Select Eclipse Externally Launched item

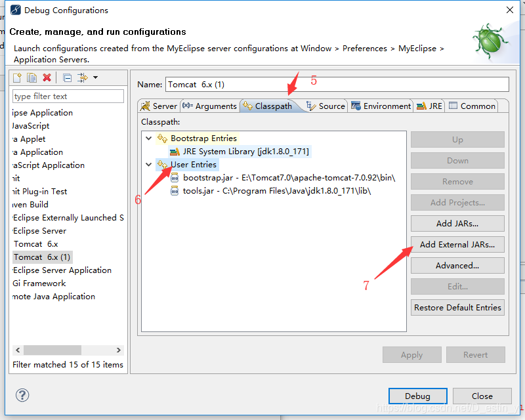[x=68, y=218]
